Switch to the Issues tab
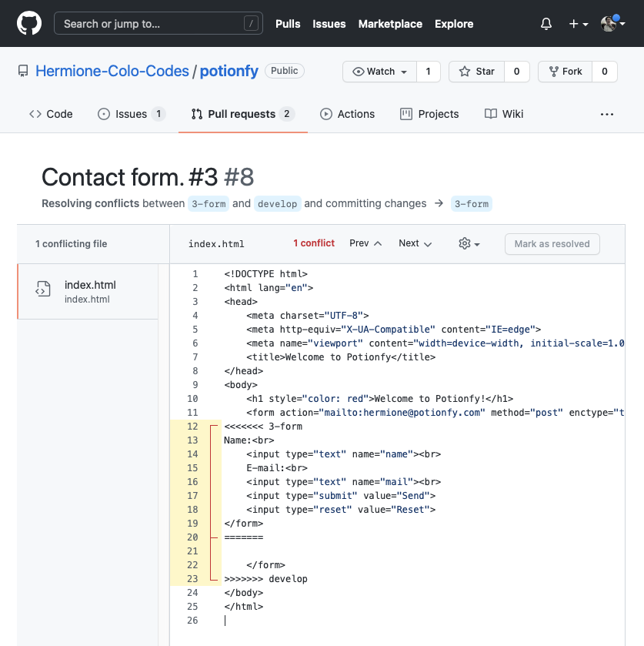The image size is (644, 646). pos(131,114)
